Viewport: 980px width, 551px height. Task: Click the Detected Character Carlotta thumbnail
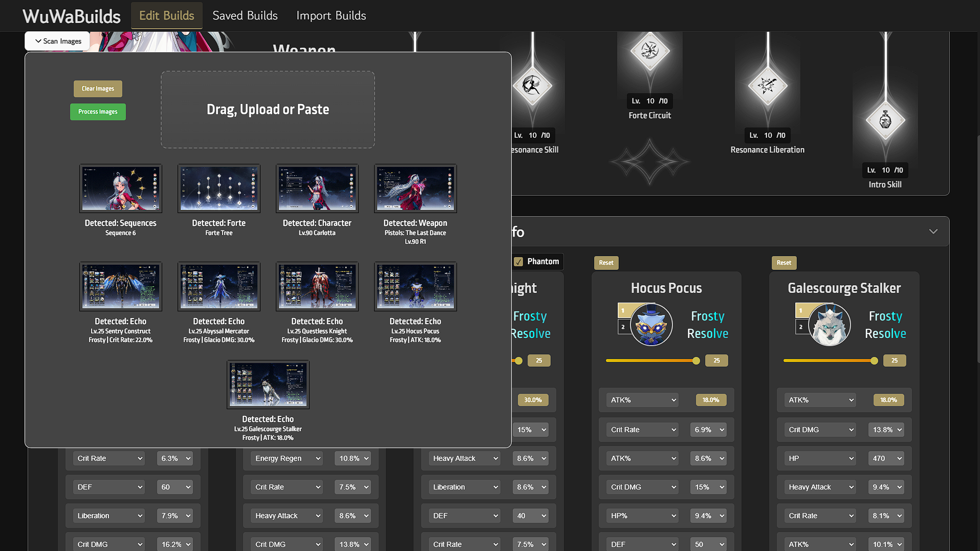pyautogui.click(x=317, y=188)
